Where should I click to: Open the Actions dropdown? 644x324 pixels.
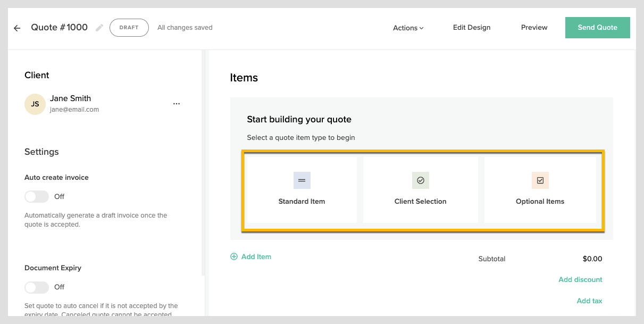[x=408, y=28]
